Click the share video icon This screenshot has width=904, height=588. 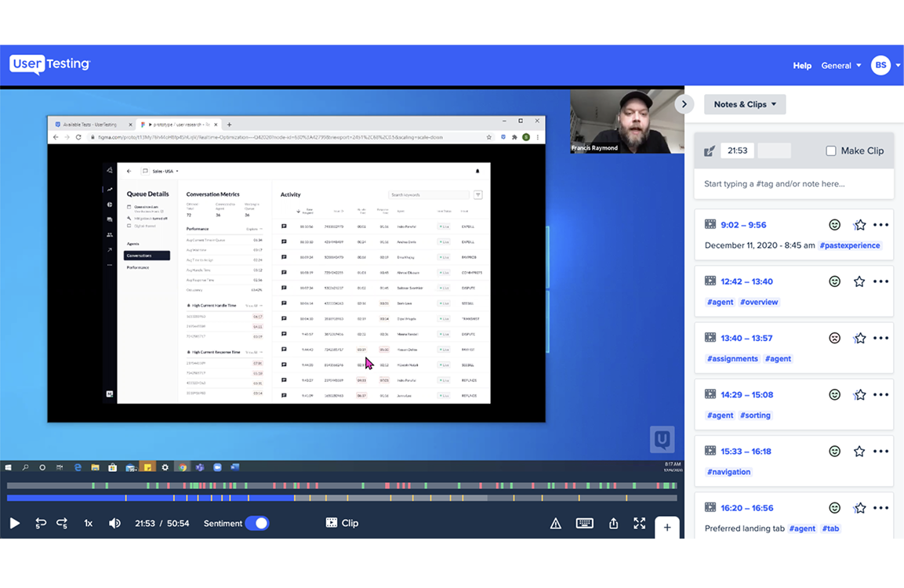[x=614, y=524]
